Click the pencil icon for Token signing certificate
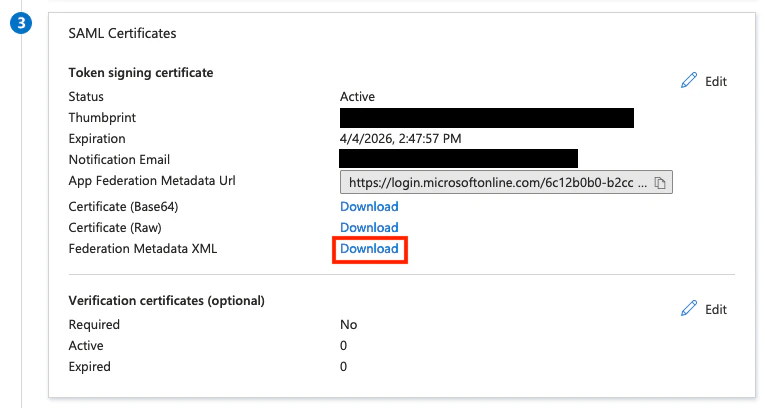 (689, 81)
